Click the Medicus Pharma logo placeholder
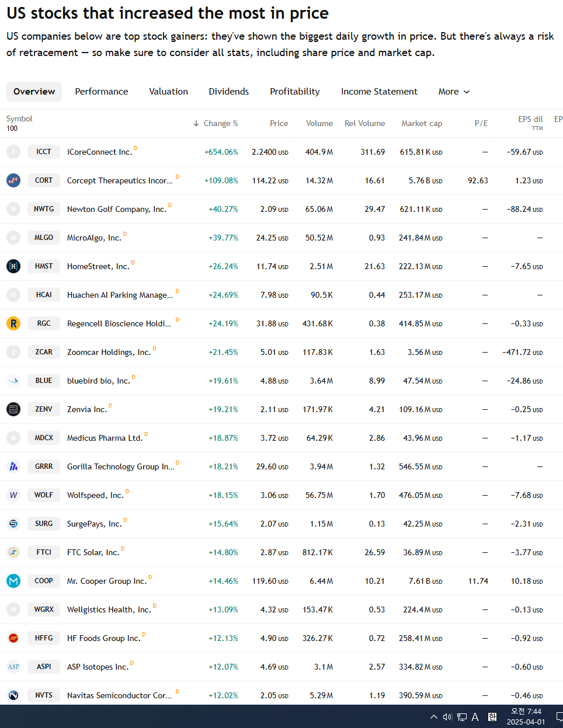The height and width of the screenshot is (728, 563). pos(13,438)
